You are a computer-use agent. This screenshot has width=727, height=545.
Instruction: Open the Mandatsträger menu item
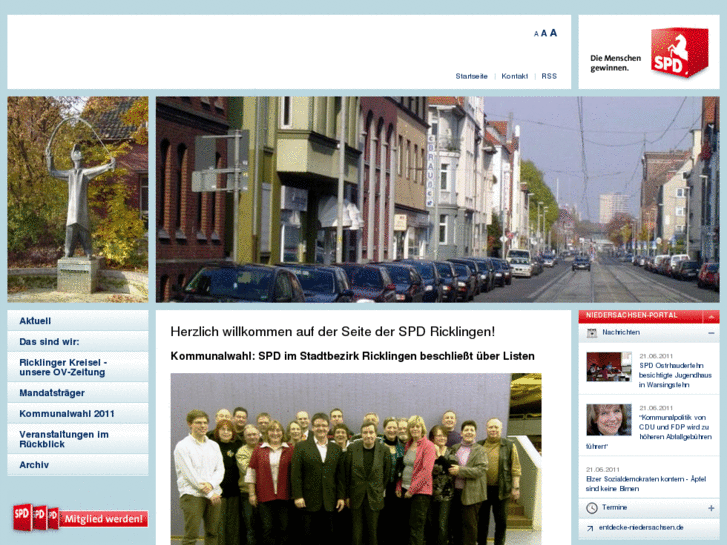78,392
